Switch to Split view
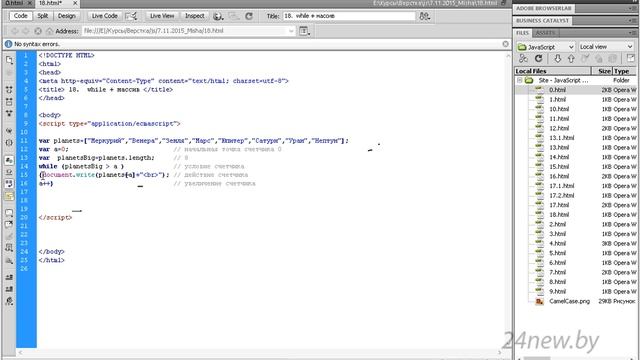This screenshot has width=640, height=360. coord(42,16)
